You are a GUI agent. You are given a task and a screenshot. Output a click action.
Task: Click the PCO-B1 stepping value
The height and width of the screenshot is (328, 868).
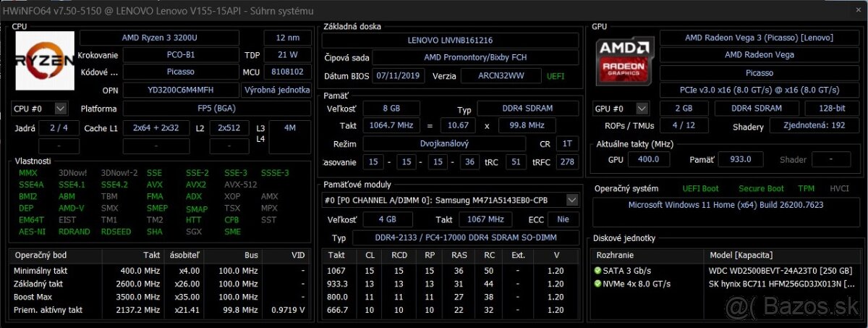(180, 54)
